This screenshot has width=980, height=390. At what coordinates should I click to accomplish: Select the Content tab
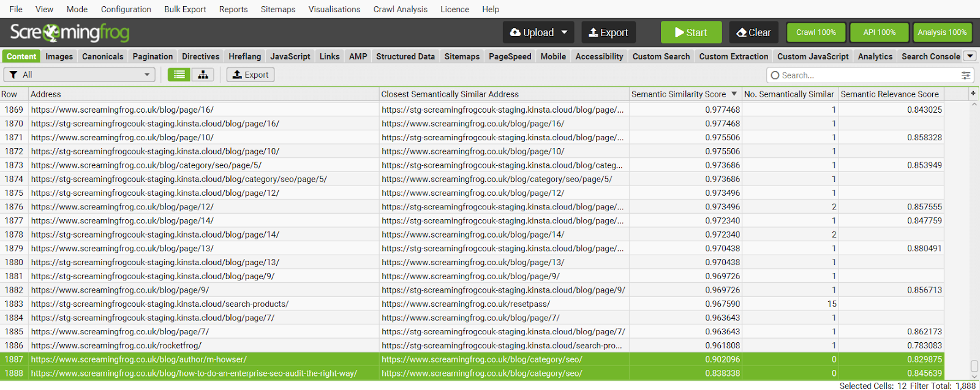click(x=21, y=56)
